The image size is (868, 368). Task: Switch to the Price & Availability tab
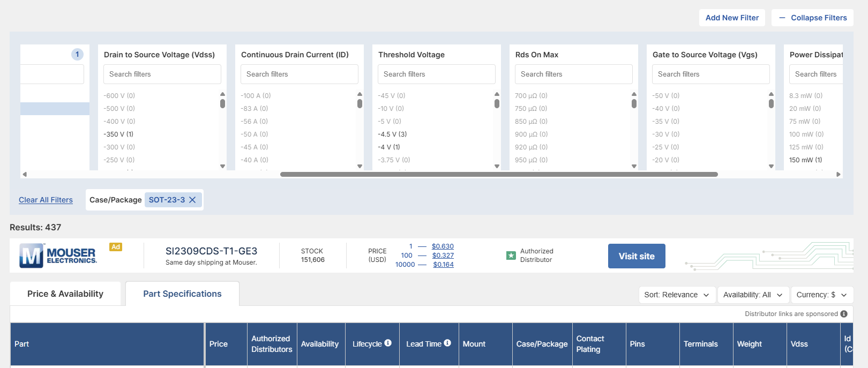pyautogui.click(x=65, y=294)
